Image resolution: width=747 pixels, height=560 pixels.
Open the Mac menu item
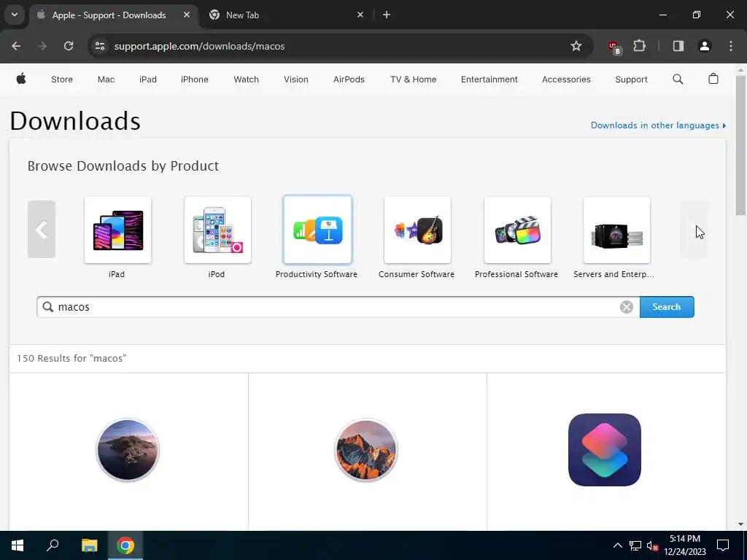point(106,79)
